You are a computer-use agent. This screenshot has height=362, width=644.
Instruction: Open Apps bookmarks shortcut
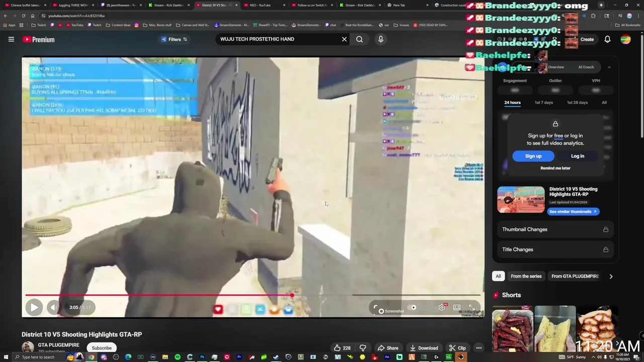(x=9, y=25)
